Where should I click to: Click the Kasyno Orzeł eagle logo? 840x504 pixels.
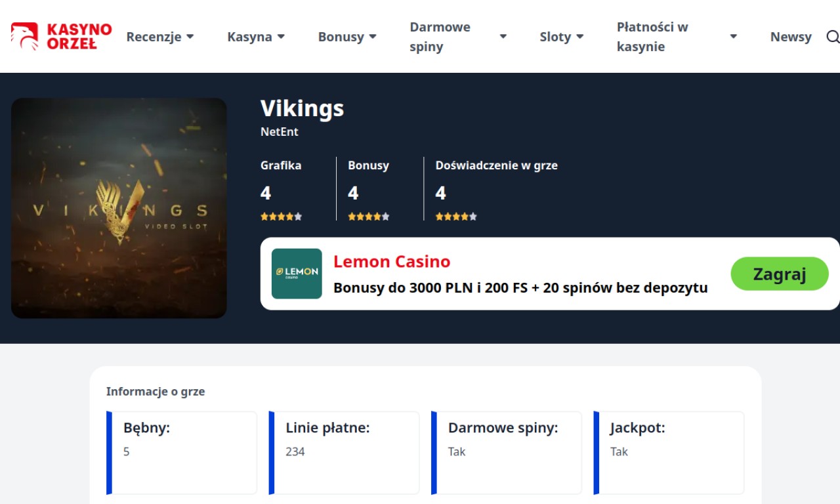click(61, 37)
